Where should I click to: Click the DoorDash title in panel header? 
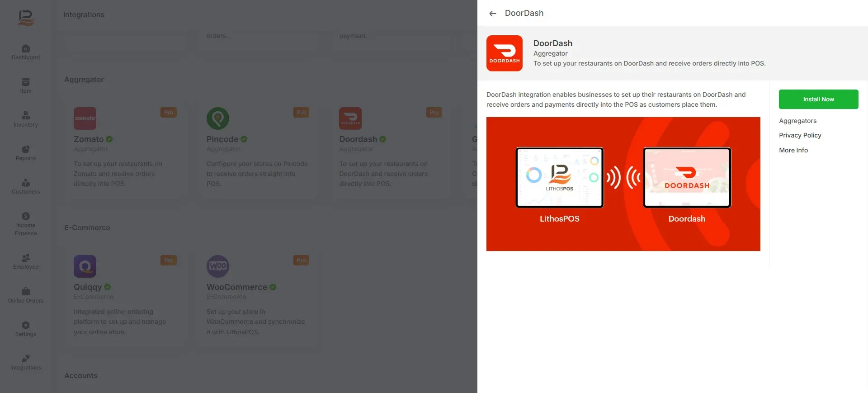pos(553,43)
